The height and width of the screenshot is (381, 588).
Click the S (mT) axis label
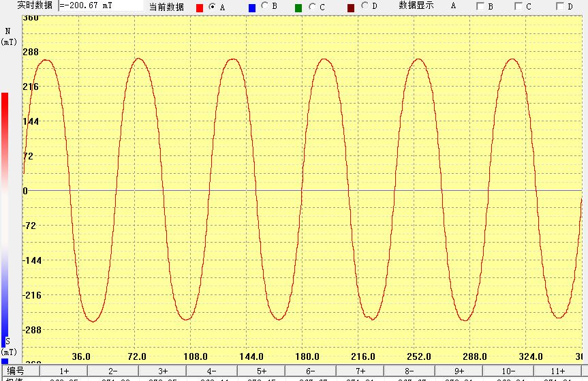[x=9, y=346]
